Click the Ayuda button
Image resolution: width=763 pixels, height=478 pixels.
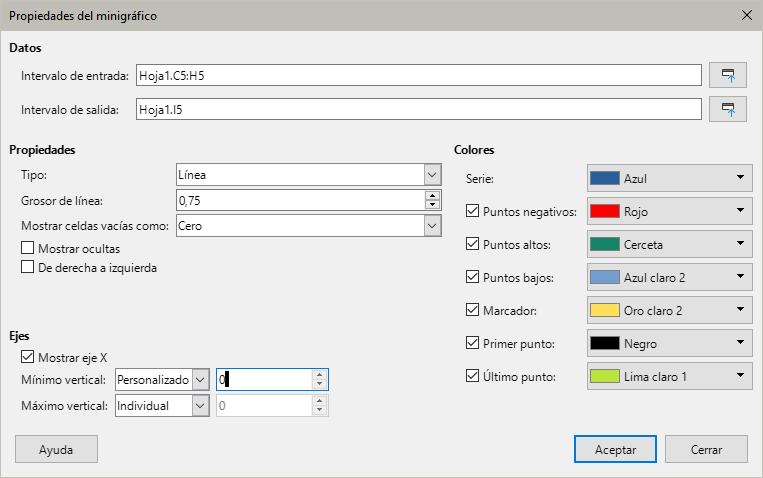pyautogui.click(x=56, y=449)
